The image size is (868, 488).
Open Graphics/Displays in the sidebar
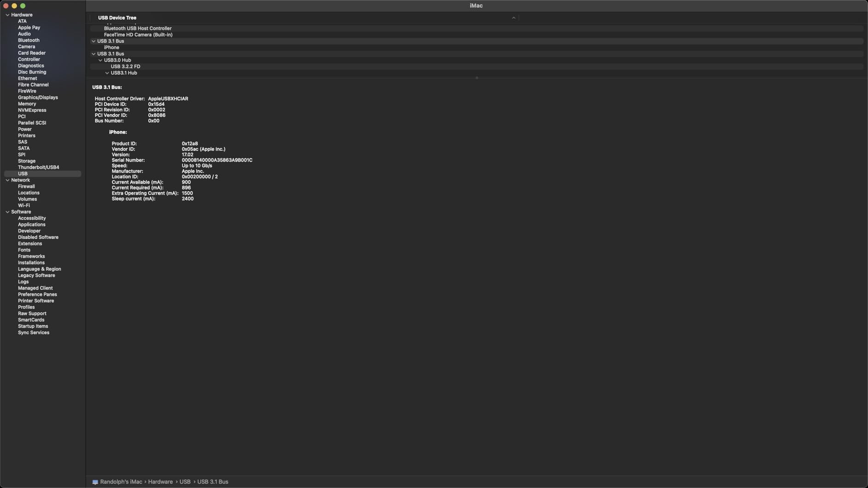click(x=38, y=98)
